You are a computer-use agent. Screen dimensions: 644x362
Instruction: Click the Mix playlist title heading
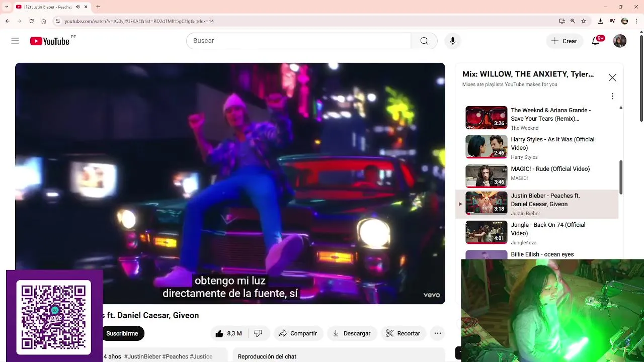click(528, 74)
